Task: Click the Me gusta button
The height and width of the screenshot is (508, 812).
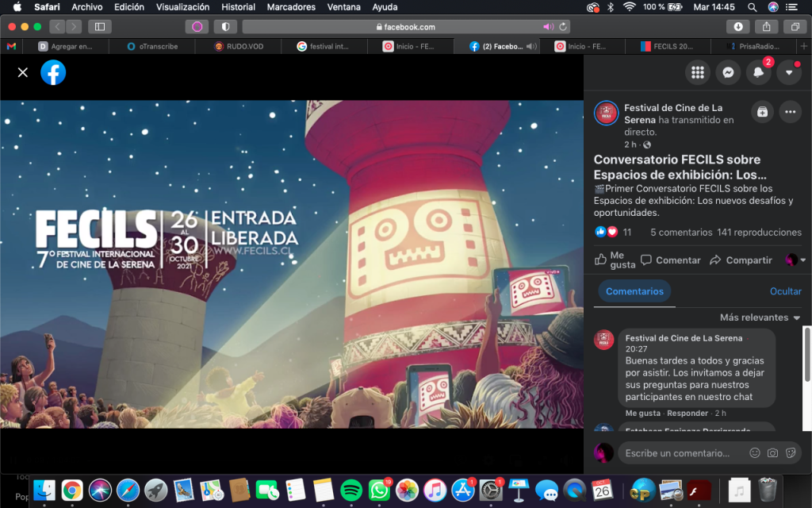Action: 615,260
